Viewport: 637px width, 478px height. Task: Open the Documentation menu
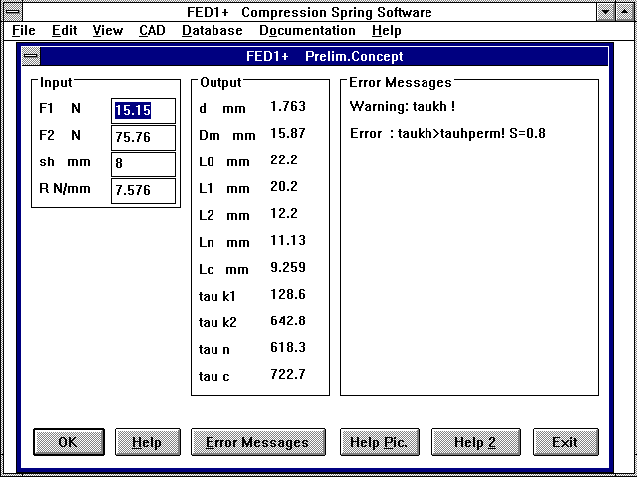click(x=307, y=31)
